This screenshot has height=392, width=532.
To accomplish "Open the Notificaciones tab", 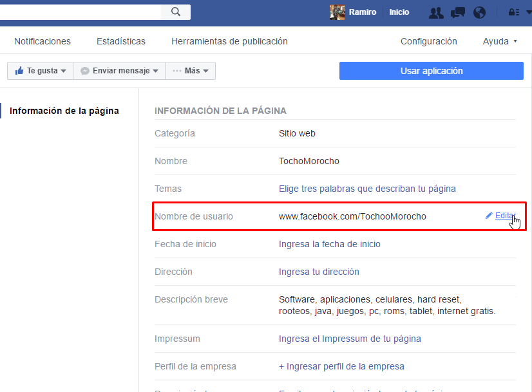I will pyautogui.click(x=43, y=41).
